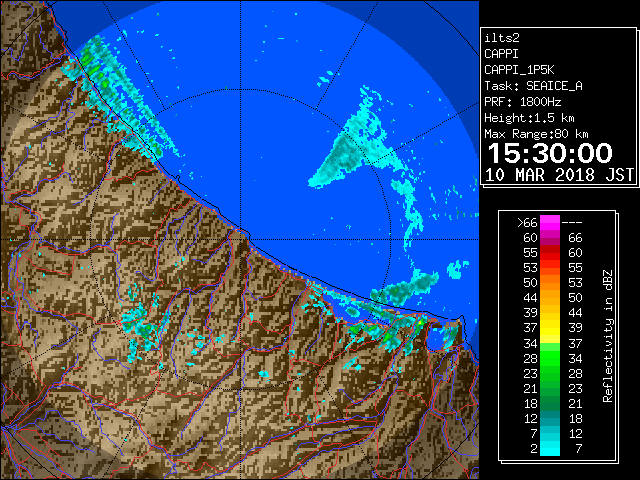
Task: Pick the cyan 2–7 dBZ swatch
Action: pos(550,448)
